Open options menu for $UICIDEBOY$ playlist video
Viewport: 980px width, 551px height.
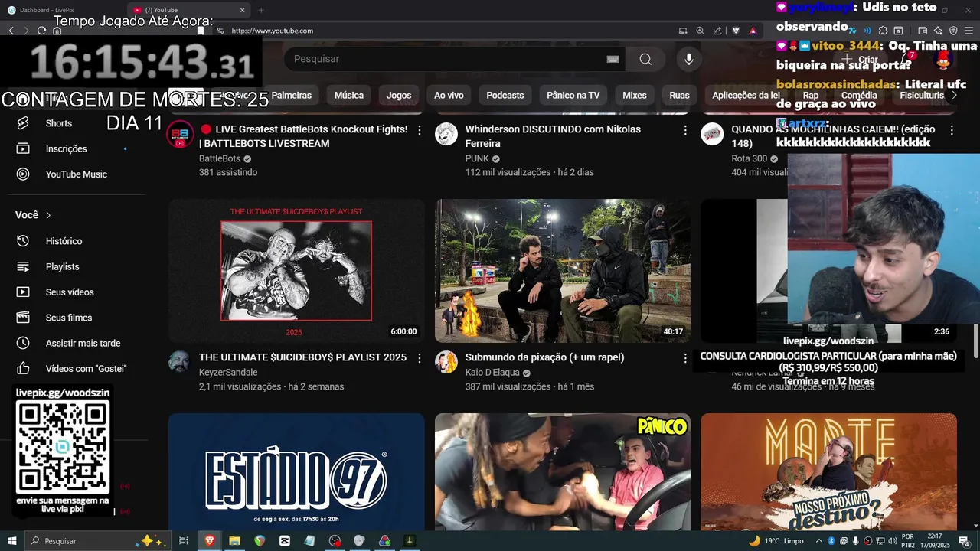(x=419, y=358)
